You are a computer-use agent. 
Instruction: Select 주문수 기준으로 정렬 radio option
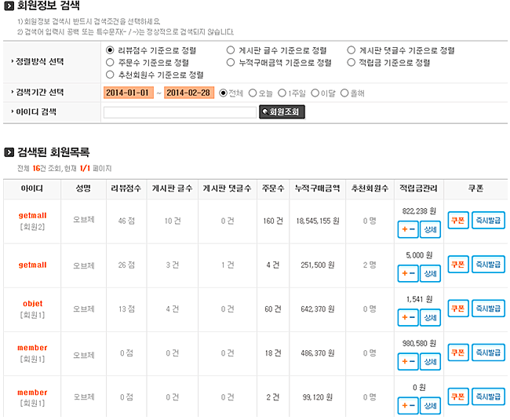[110, 62]
